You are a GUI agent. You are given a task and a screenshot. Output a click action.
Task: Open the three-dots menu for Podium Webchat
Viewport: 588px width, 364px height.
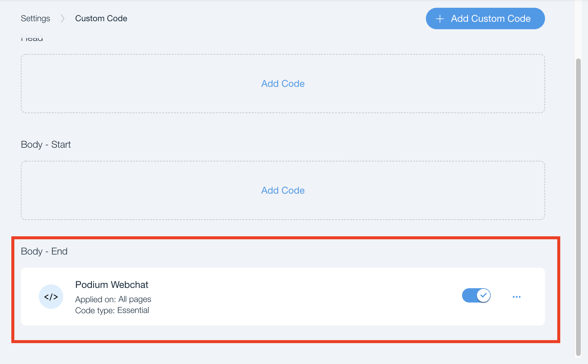click(x=516, y=297)
